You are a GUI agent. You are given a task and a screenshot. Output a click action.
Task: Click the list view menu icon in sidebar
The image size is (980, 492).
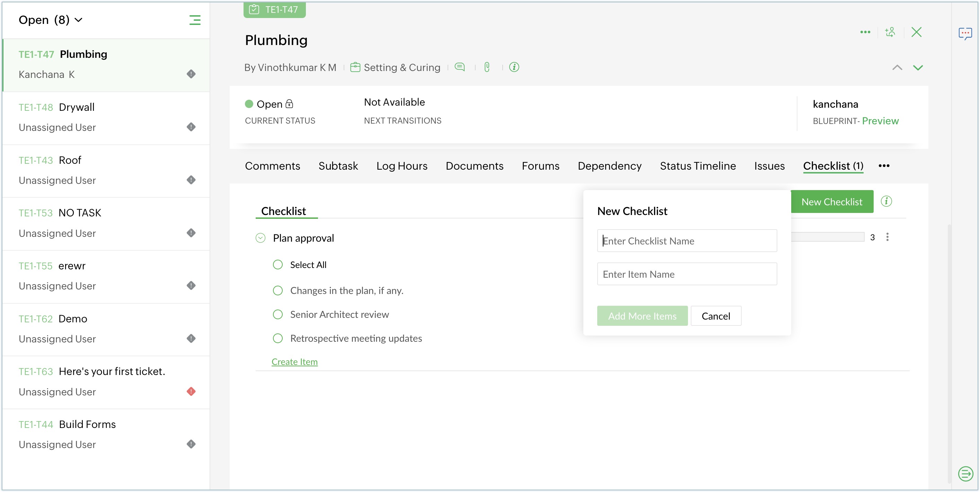pos(195,20)
